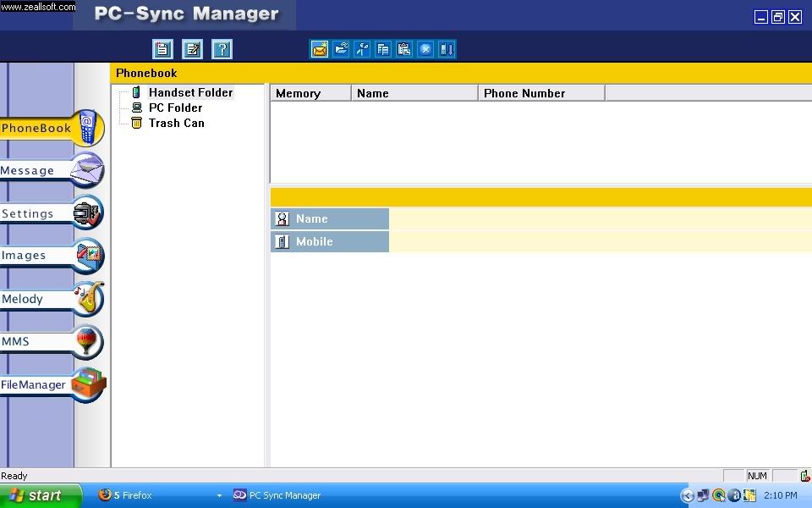The height and width of the screenshot is (508, 812).
Task: Click the phone connection status icon
Action: pyautogui.click(x=805, y=475)
